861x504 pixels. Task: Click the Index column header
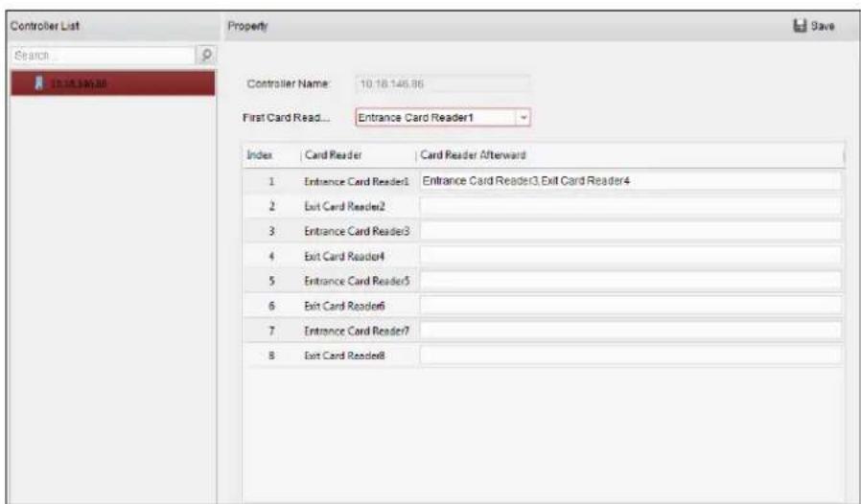[260, 155]
